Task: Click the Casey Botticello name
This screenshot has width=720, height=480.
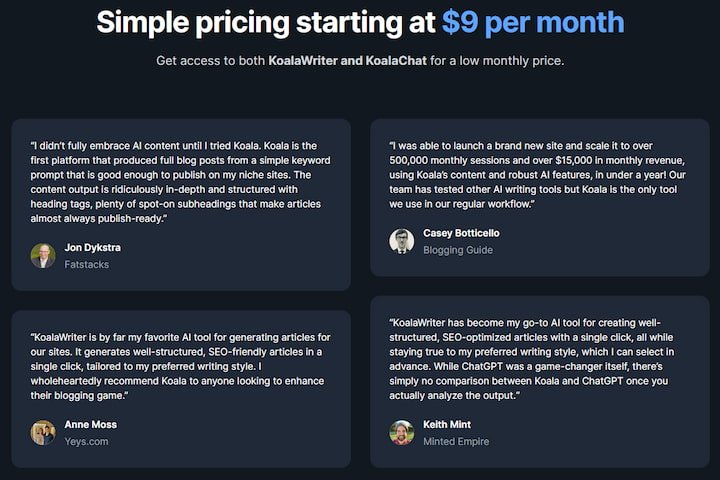Action: (x=461, y=233)
